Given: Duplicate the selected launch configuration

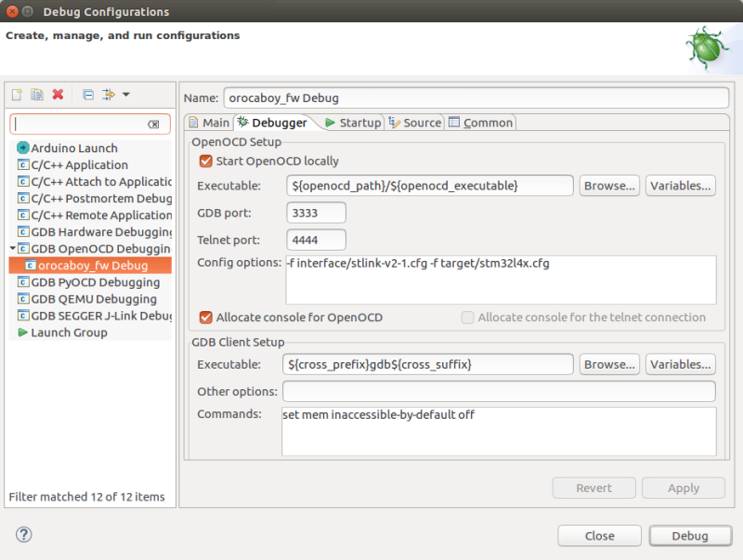Looking at the screenshot, I should point(37,95).
